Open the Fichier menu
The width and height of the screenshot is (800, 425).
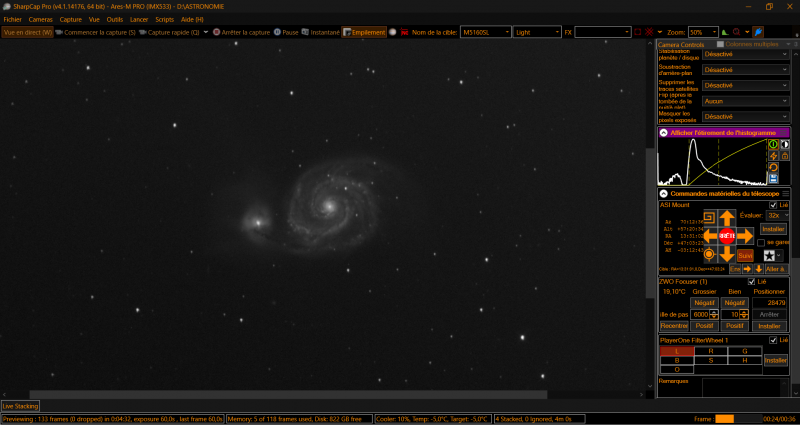pyautogui.click(x=13, y=19)
